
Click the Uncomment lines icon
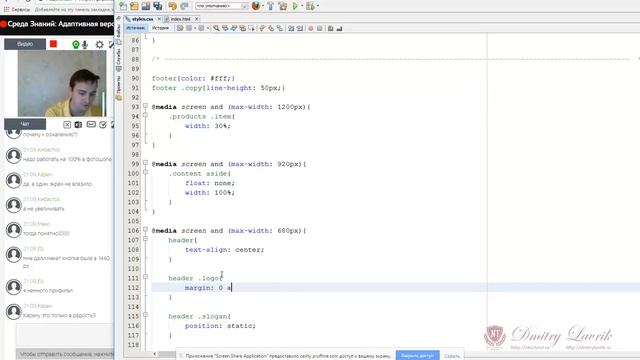(x=339, y=28)
